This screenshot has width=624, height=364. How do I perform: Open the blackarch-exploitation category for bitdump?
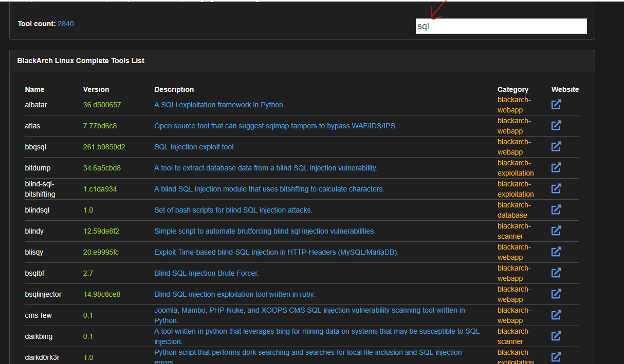[x=515, y=168]
